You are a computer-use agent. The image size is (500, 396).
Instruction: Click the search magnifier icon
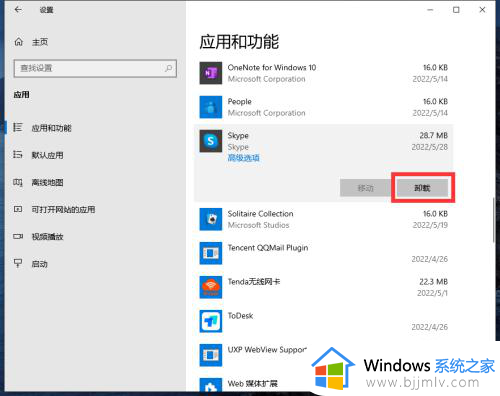169,68
